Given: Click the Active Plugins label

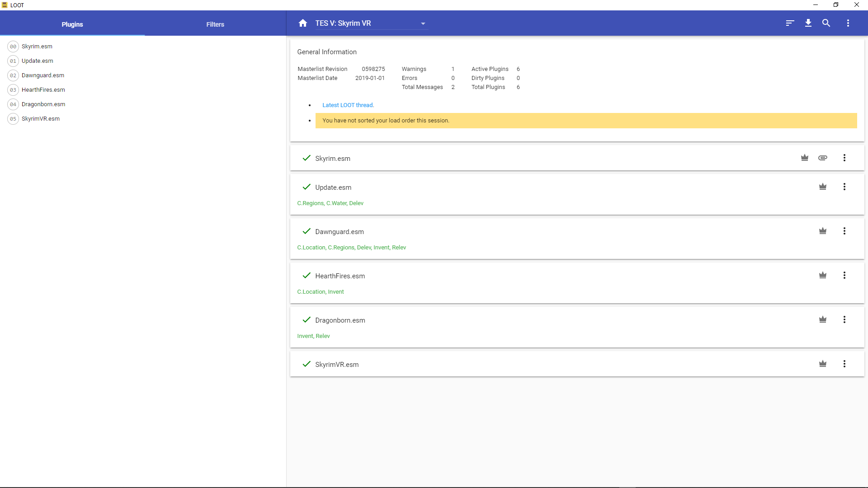Looking at the screenshot, I should [x=490, y=69].
